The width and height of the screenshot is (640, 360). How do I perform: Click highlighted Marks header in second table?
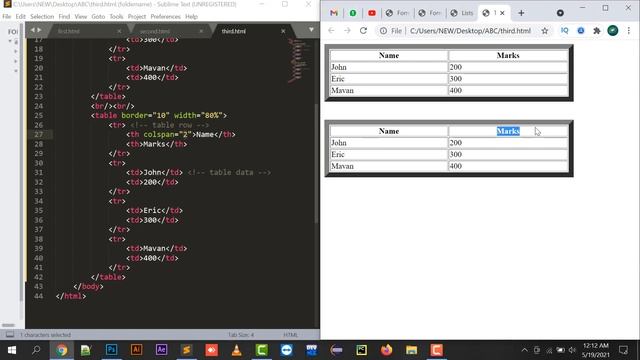point(508,131)
